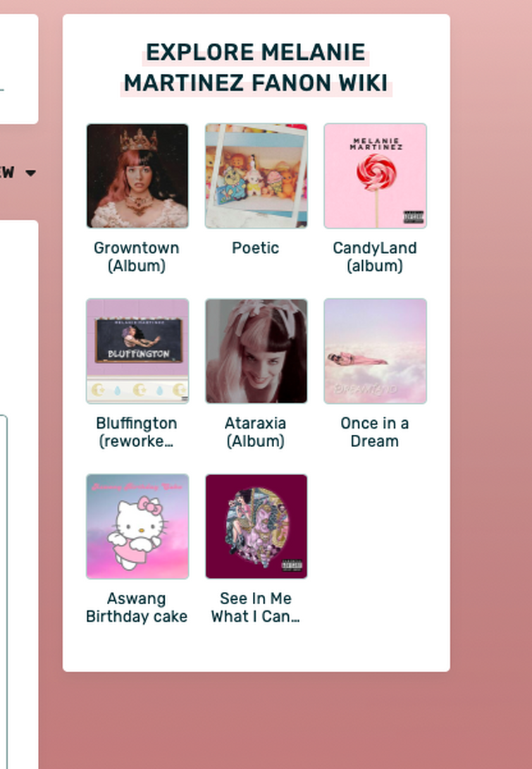This screenshot has width=532, height=769.
Task: Click the Growntown (Album) text link
Action: coord(137,257)
